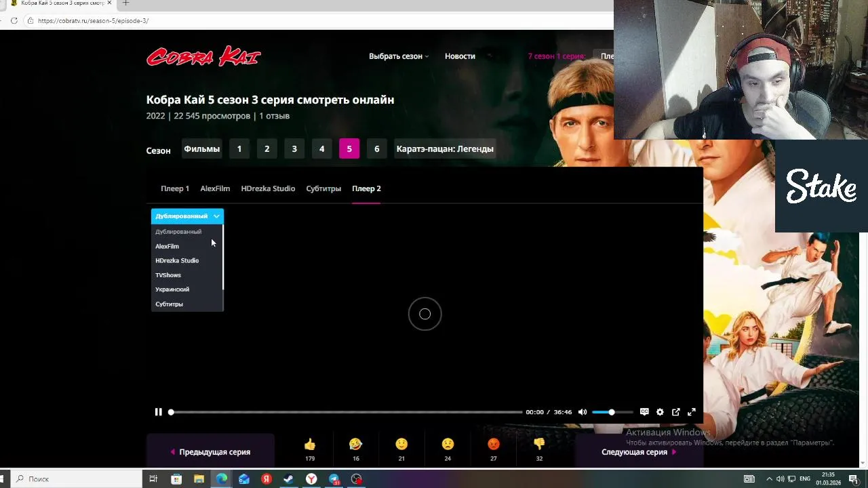The height and width of the screenshot is (488, 868).
Task: Switch to Плеер 1 tab
Action: pyautogui.click(x=175, y=188)
